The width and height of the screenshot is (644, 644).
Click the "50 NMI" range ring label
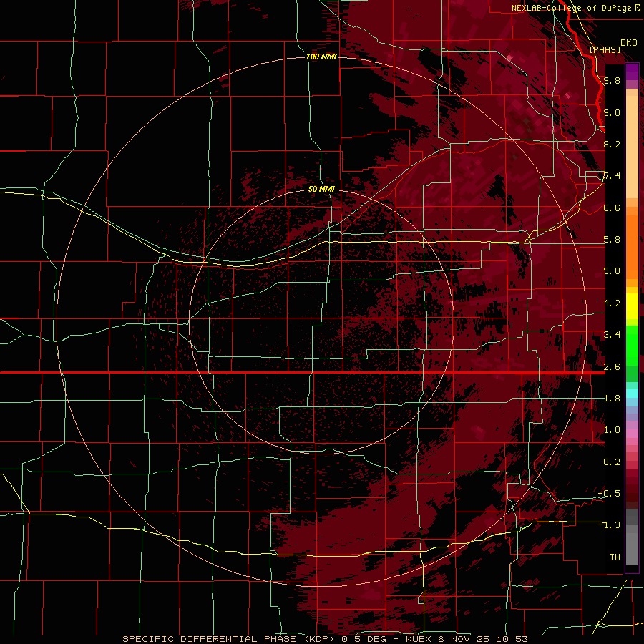point(321,189)
